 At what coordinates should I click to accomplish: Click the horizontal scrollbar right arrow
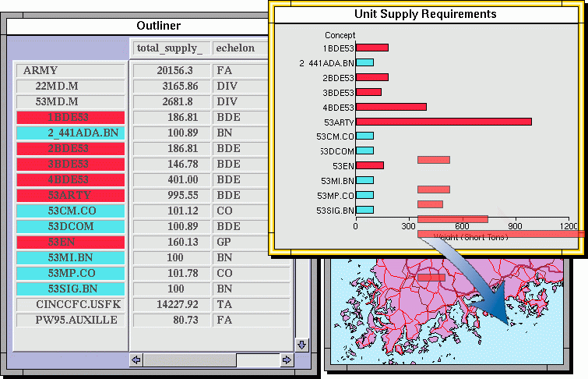(287, 360)
